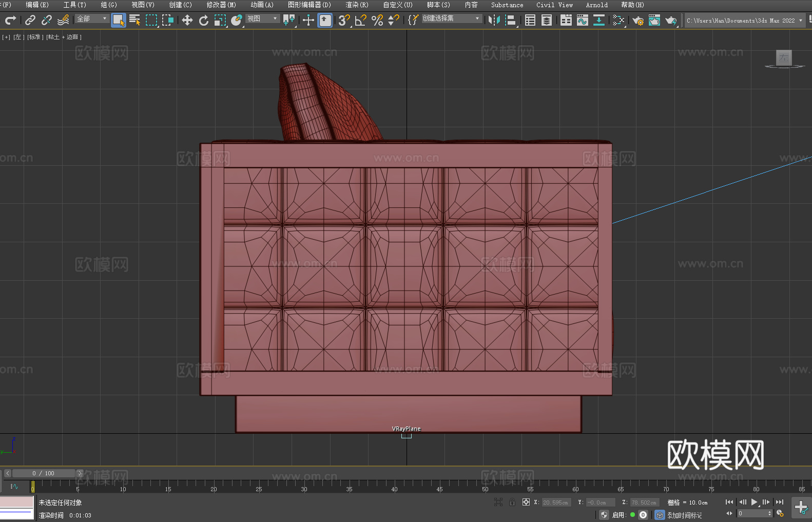
Task: Toggle Window/Crossing selection mode
Action: [x=168, y=20]
